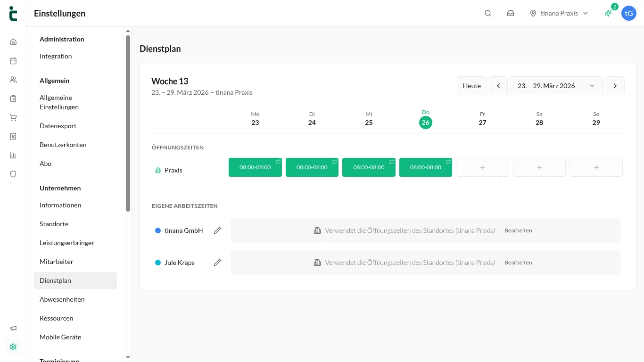Go to previous week with left chevron
This screenshot has height=362, width=644.
[x=498, y=86]
